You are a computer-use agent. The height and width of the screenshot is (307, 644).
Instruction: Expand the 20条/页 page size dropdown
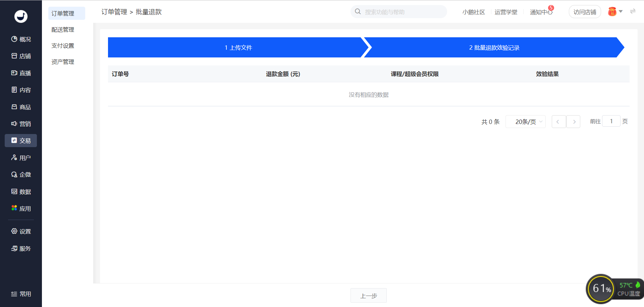click(x=526, y=122)
